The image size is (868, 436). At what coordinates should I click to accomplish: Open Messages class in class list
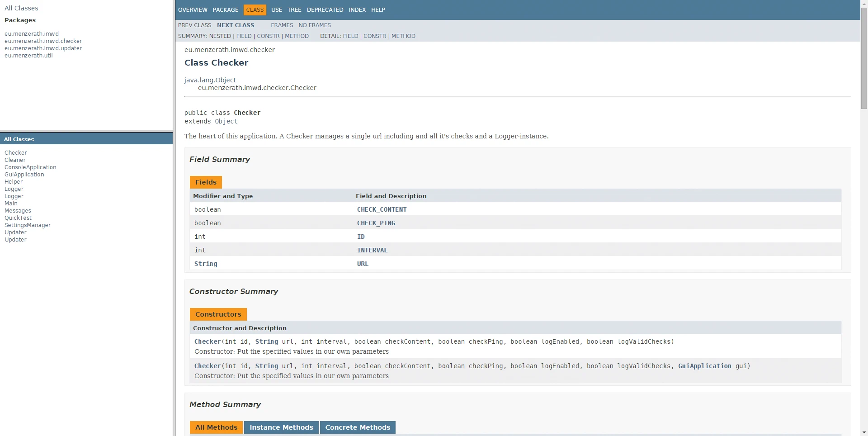click(x=18, y=211)
